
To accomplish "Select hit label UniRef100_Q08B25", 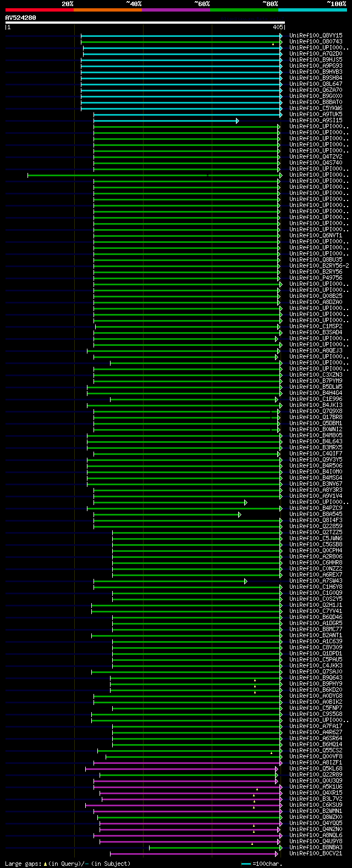I will pos(316,296).
